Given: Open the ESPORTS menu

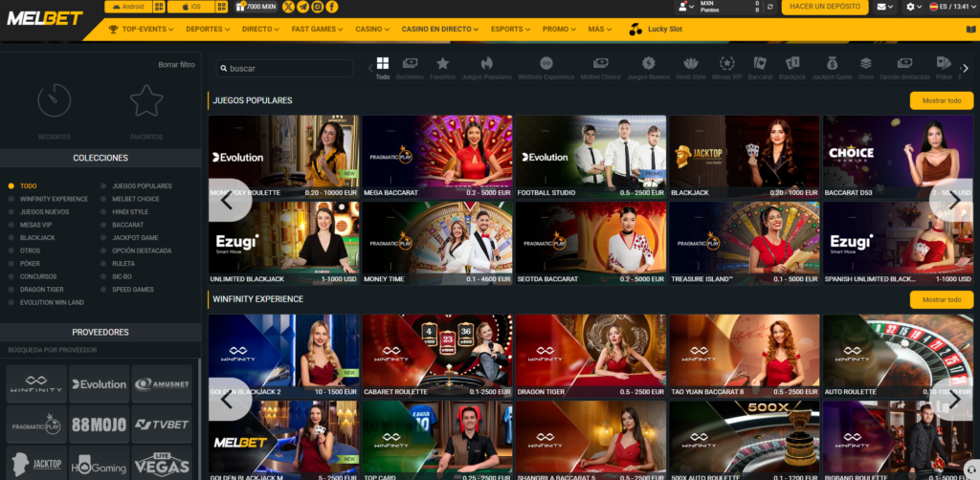Looking at the screenshot, I should (x=511, y=30).
